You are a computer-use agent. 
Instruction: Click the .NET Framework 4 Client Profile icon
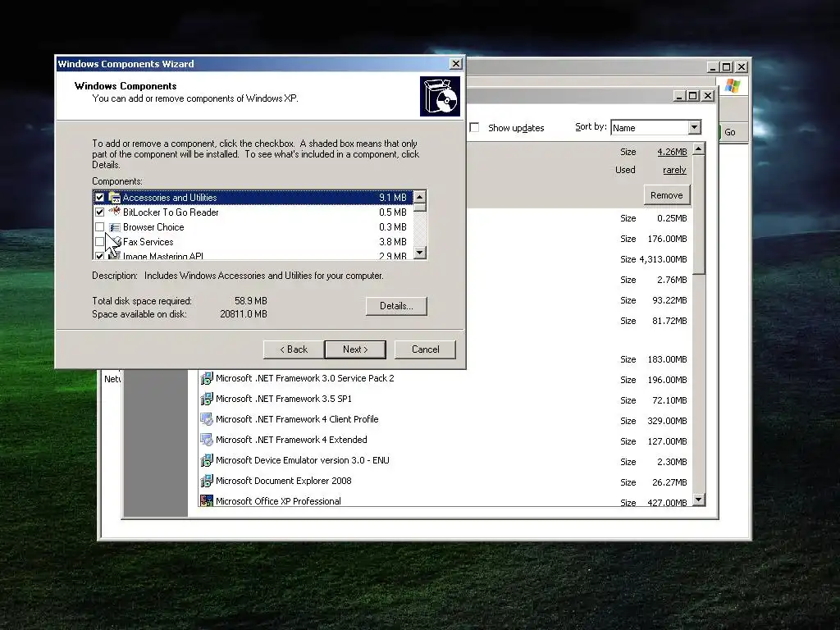point(206,419)
